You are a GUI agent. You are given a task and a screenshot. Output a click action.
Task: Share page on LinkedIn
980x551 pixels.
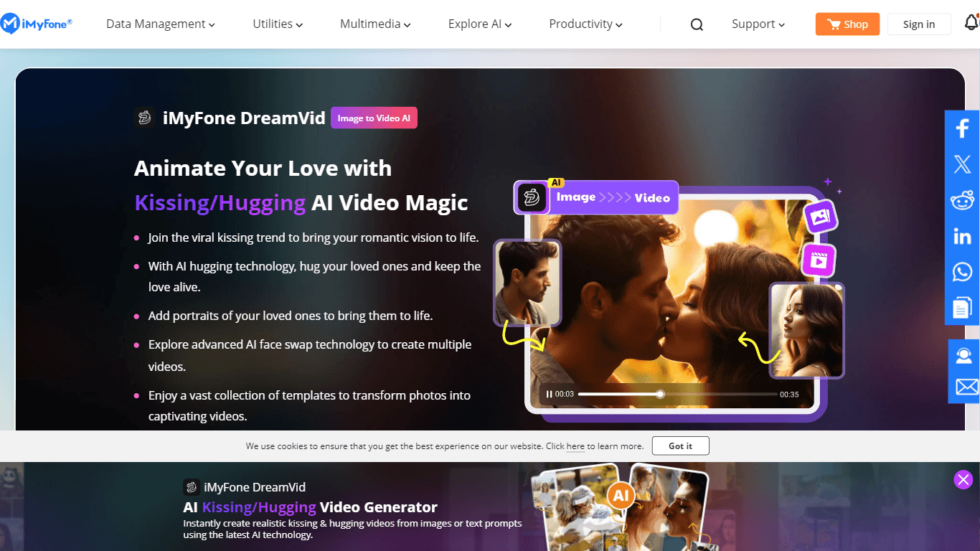[x=962, y=236]
